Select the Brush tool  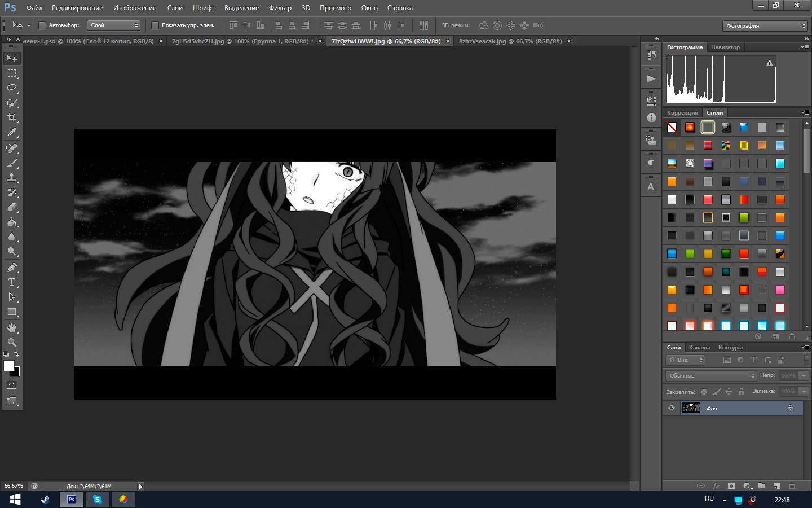pos(12,163)
